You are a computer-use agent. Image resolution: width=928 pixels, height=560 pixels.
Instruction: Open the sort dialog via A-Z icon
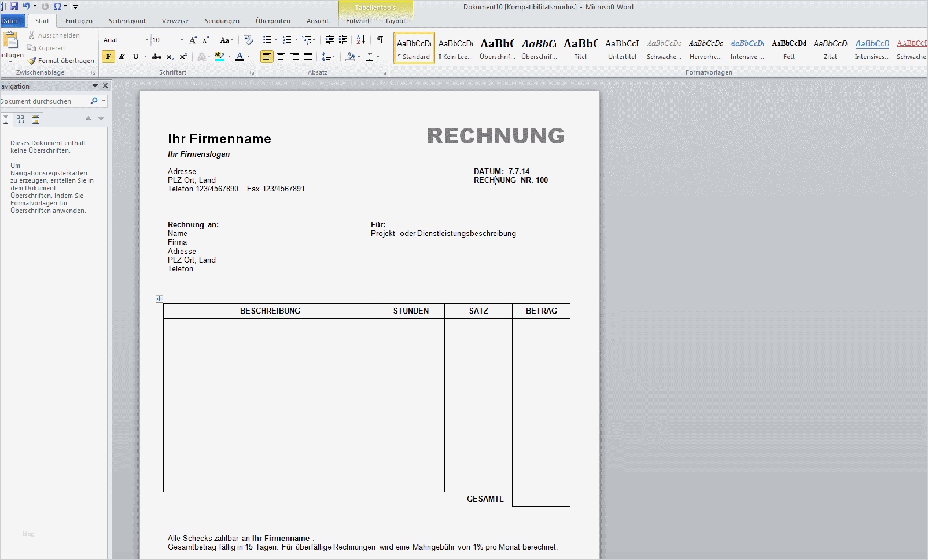(x=360, y=39)
